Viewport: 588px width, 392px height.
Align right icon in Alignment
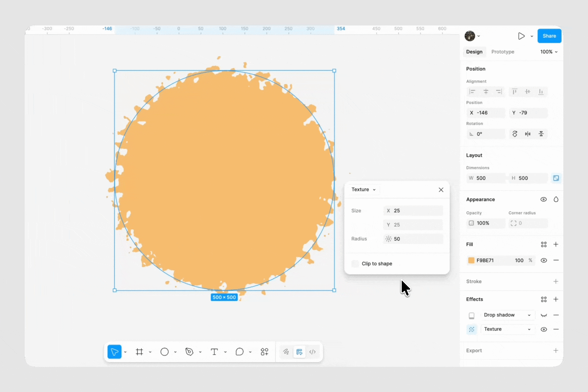coord(499,91)
